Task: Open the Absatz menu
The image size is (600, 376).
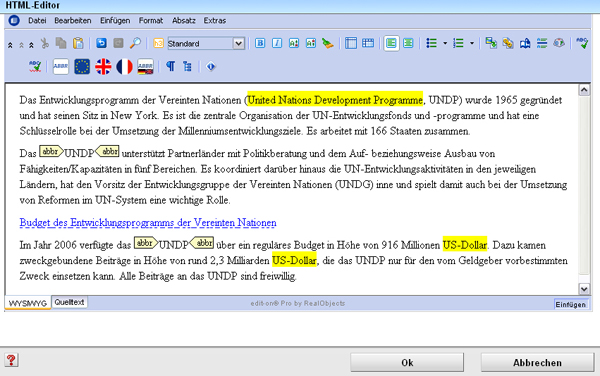Action: 184,21
